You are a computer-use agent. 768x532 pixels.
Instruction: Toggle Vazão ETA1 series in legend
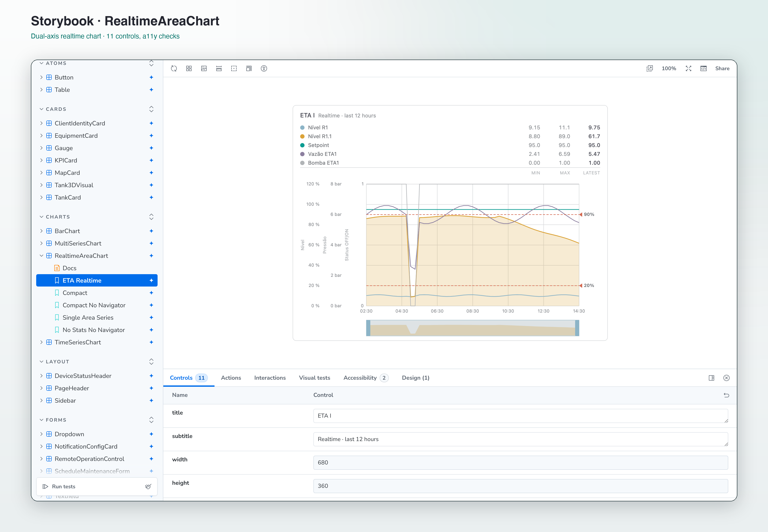pos(318,154)
